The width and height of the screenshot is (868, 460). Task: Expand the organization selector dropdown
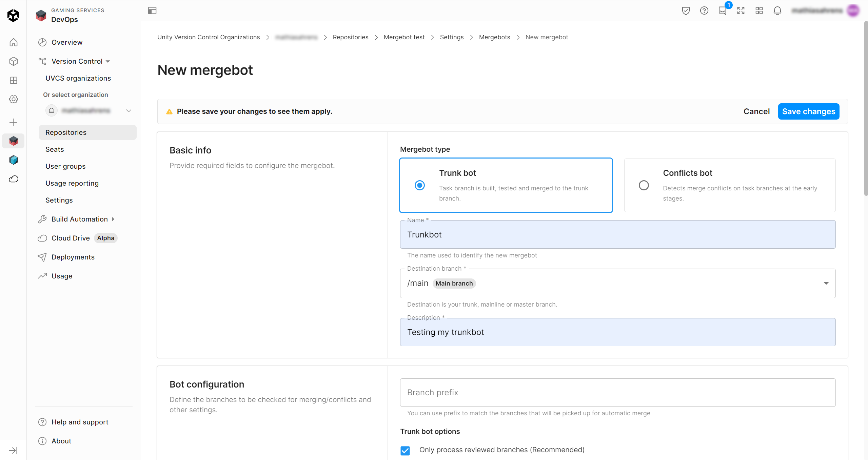pyautogui.click(x=129, y=111)
